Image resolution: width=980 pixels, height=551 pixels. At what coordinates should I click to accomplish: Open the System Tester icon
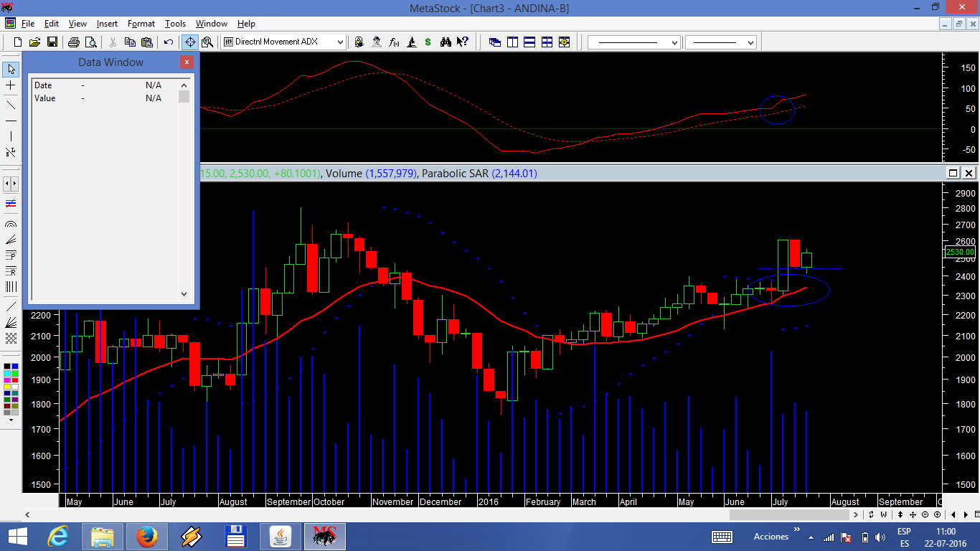click(411, 42)
